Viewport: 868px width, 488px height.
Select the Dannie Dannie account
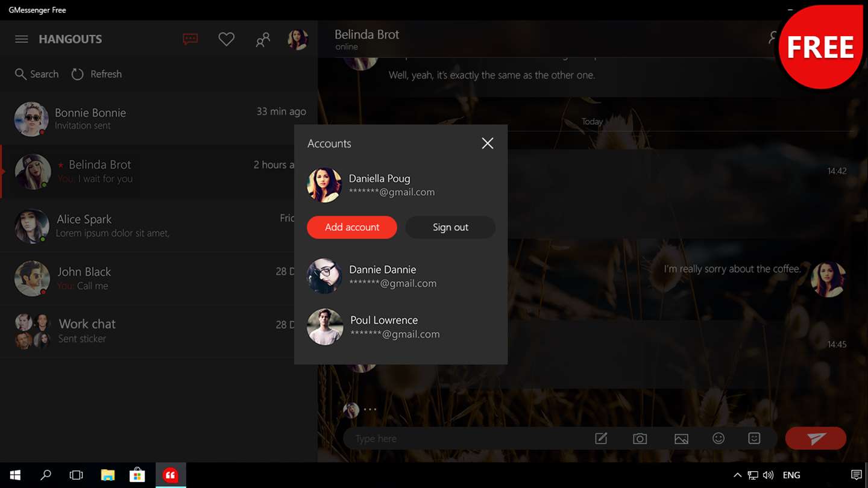click(x=401, y=276)
